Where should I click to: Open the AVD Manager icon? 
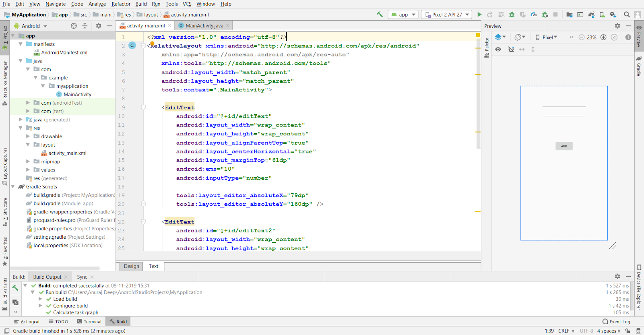click(602, 14)
